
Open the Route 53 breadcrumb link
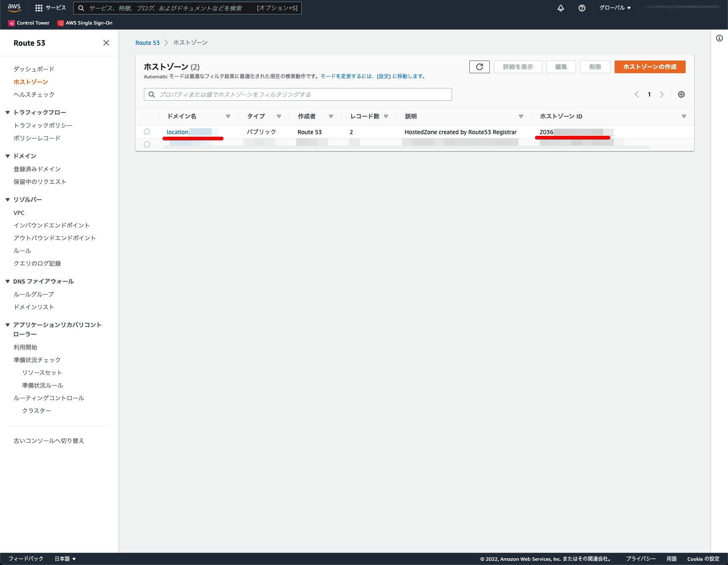[x=147, y=43]
